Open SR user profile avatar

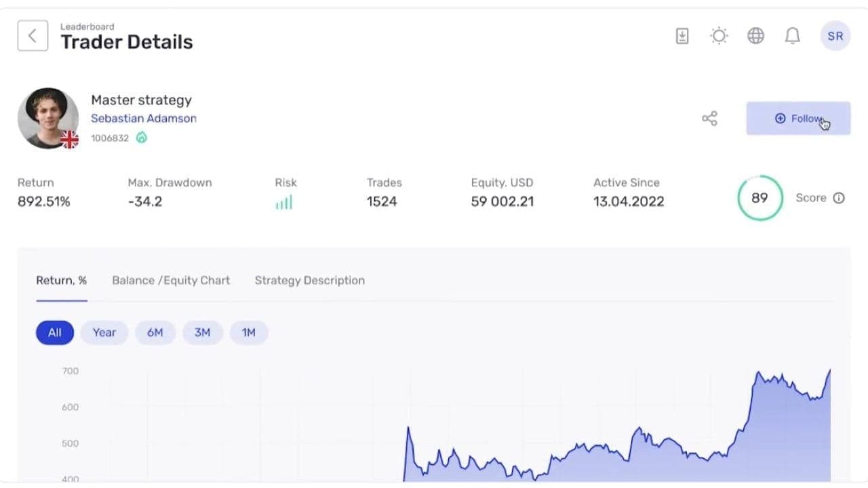click(835, 36)
